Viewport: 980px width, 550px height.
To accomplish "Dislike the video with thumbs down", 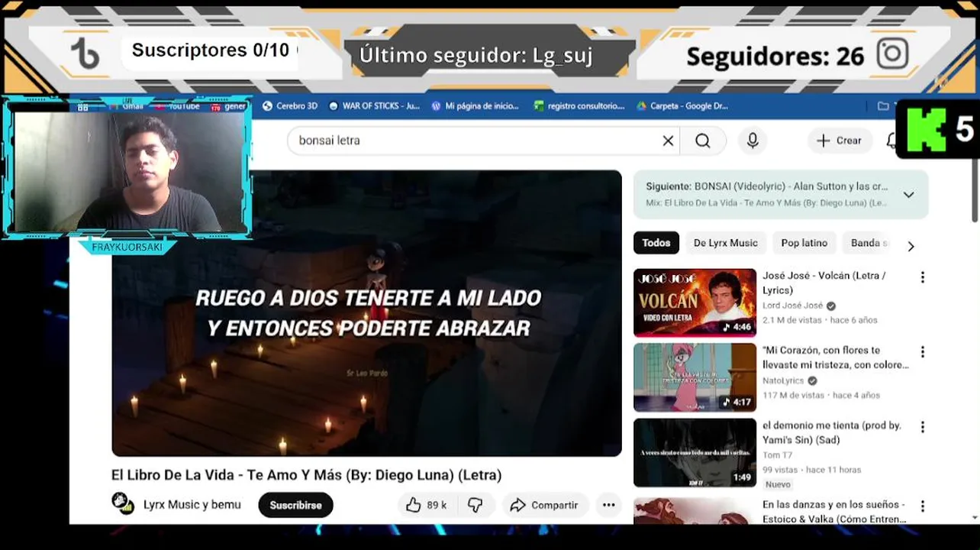I will [x=475, y=505].
